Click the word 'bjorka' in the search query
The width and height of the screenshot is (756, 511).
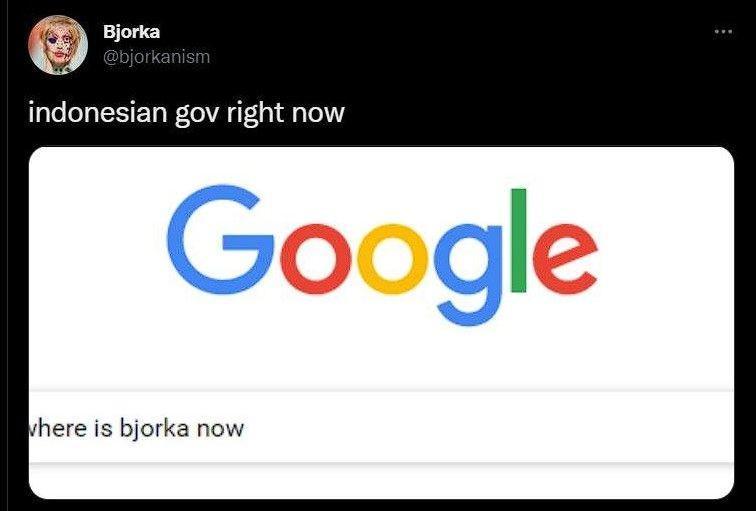coord(154,429)
